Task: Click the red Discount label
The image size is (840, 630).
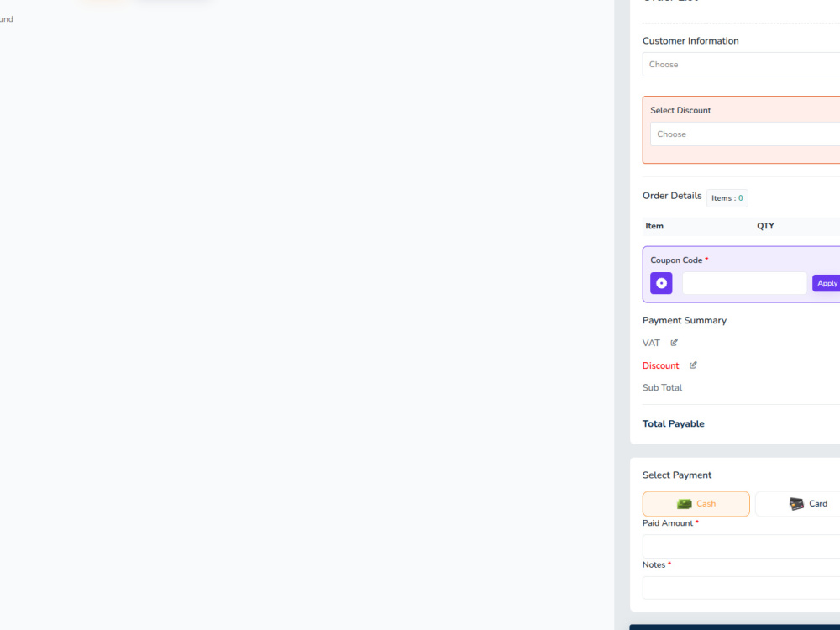Action: tap(660, 365)
